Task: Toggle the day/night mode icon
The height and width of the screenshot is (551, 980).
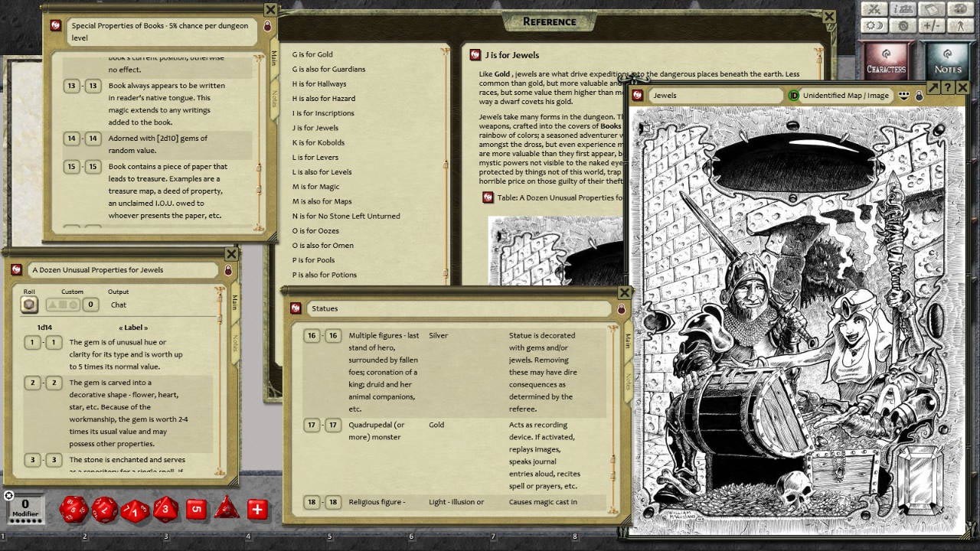Action: coord(874,26)
